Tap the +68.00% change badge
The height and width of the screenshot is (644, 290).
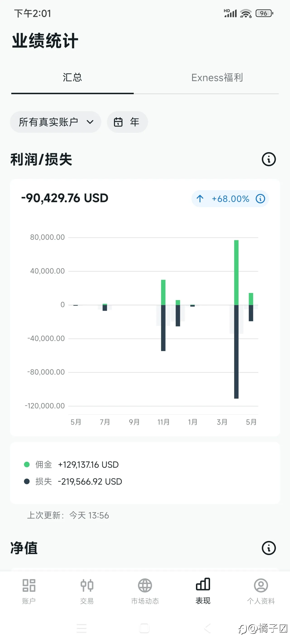(x=230, y=199)
